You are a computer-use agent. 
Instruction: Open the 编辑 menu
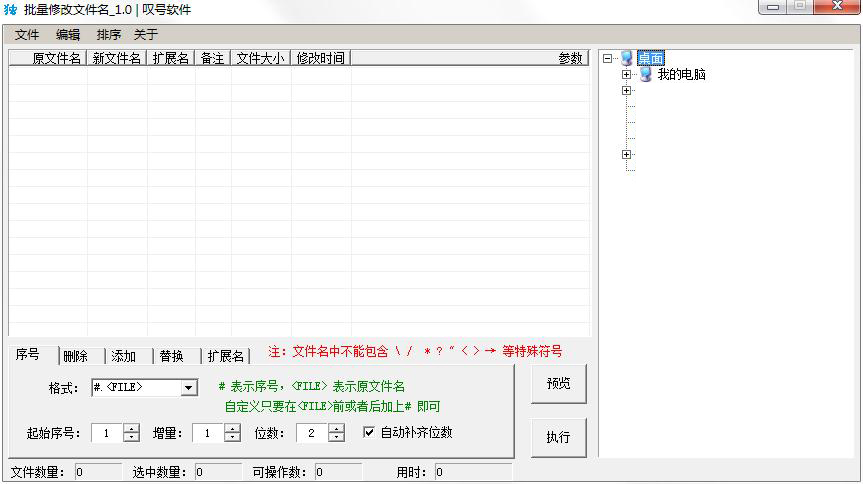68,35
